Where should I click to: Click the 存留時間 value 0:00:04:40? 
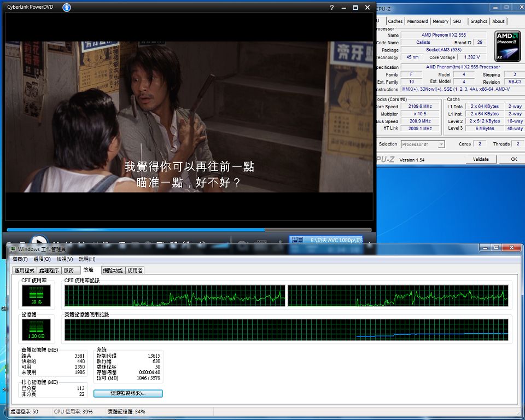[150, 372]
